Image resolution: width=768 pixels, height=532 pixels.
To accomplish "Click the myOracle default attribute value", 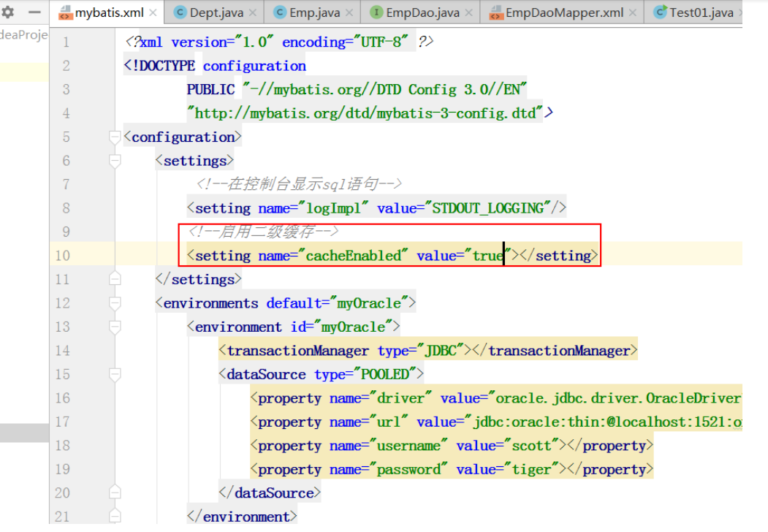I will (x=369, y=303).
